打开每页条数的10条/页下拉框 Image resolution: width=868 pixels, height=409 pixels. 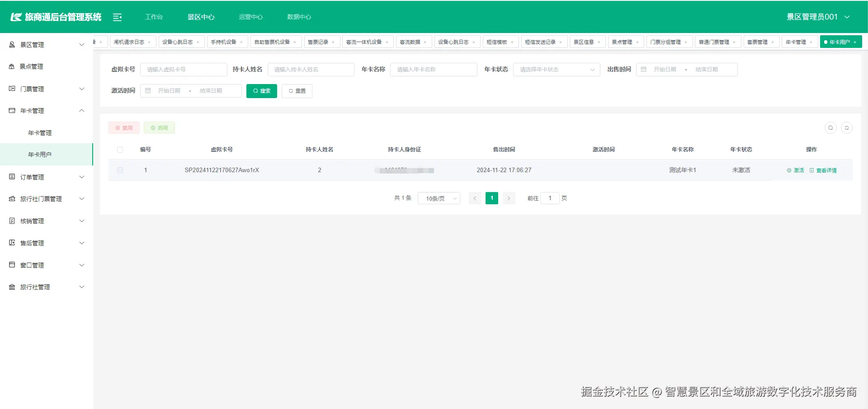pos(439,198)
